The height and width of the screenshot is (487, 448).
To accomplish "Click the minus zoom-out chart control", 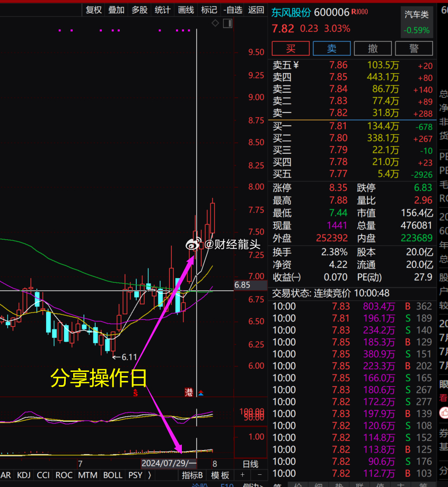I will (259, 475).
